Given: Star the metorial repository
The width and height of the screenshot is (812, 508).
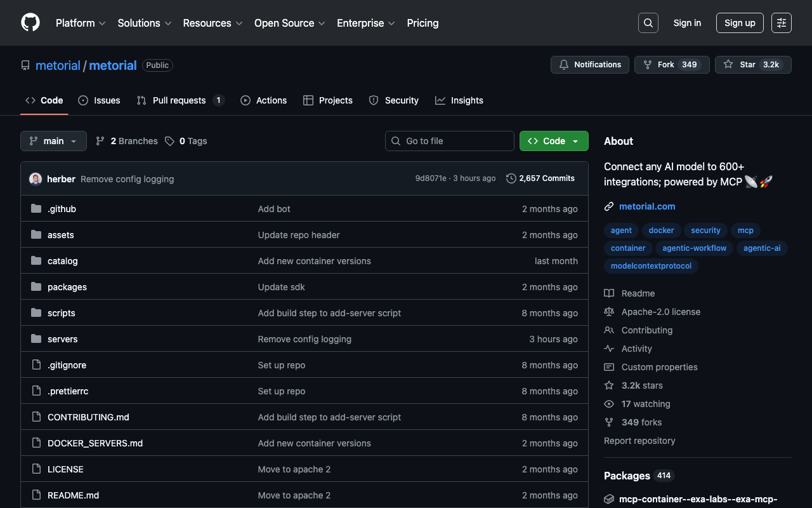Looking at the screenshot, I should [x=740, y=65].
